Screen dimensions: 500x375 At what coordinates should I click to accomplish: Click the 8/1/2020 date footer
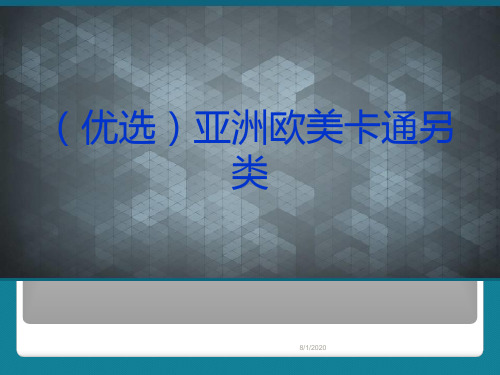(x=313, y=347)
